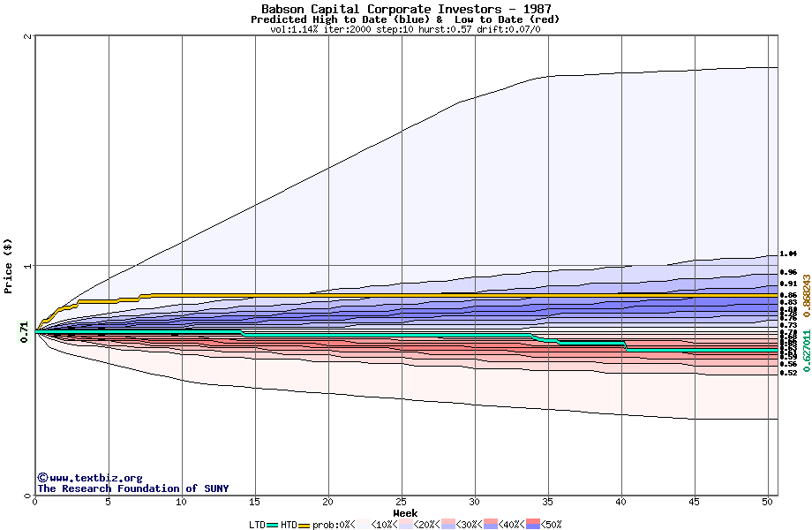Click the '15' tick on the Week axis
The image size is (812, 530).
pos(254,502)
